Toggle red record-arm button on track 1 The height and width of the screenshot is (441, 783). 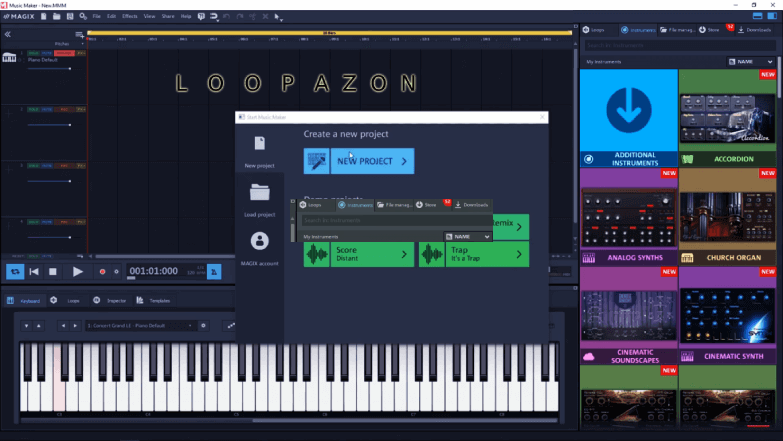(x=64, y=53)
